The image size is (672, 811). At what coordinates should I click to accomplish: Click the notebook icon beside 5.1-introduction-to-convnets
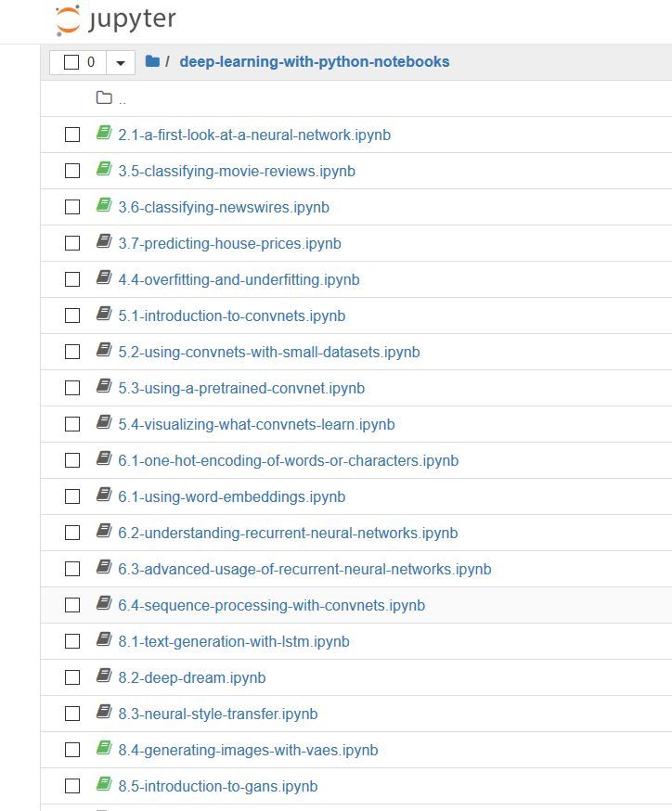tap(104, 314)
